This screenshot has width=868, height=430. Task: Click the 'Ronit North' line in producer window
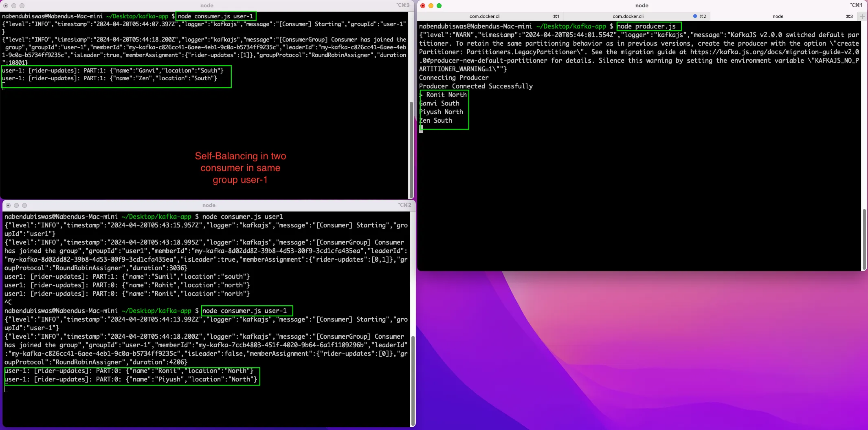coord(446,95)
